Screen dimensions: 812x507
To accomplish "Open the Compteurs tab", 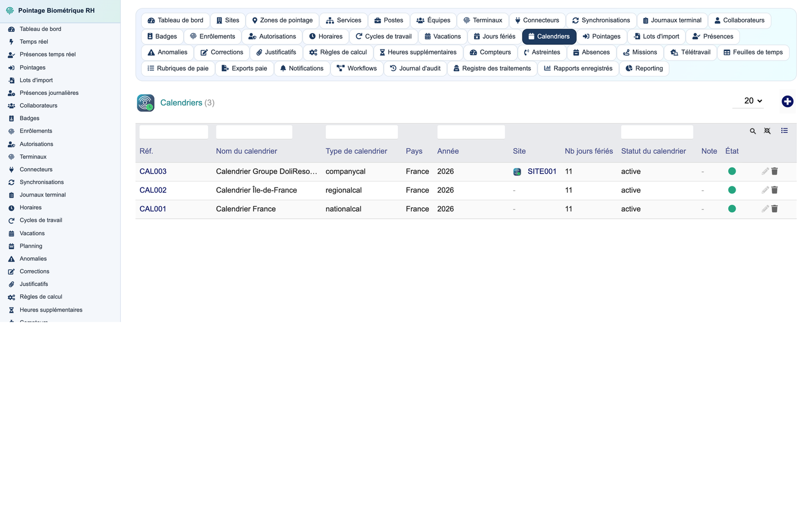I will (x=491, y=52).
